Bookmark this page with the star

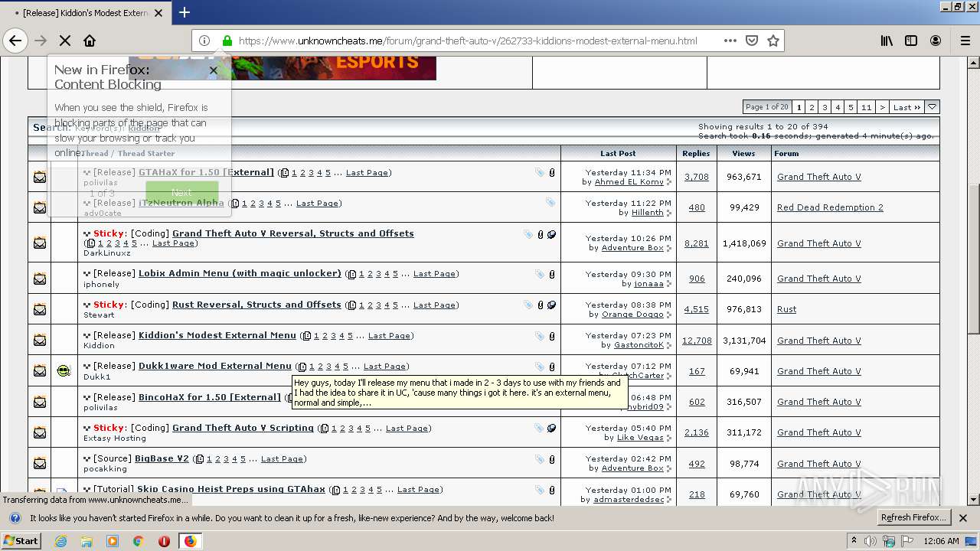pos(773,41)
